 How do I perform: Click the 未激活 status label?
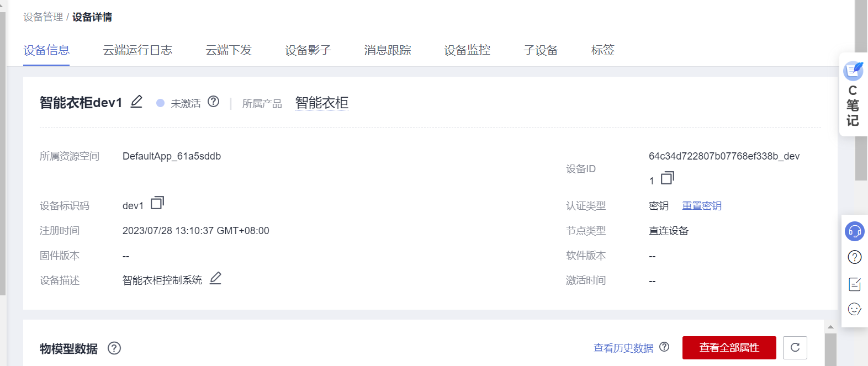186,103
